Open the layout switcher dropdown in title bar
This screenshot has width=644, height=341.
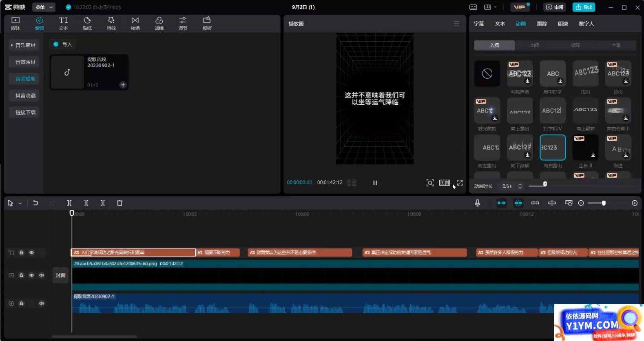click(x=490, y=7)
